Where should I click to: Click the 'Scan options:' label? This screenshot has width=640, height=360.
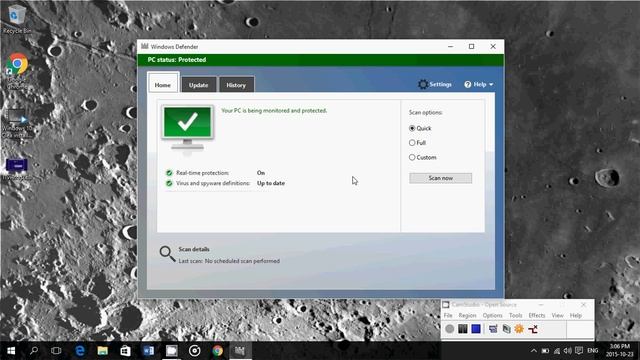pyautogui.click(x=426, y=112)
